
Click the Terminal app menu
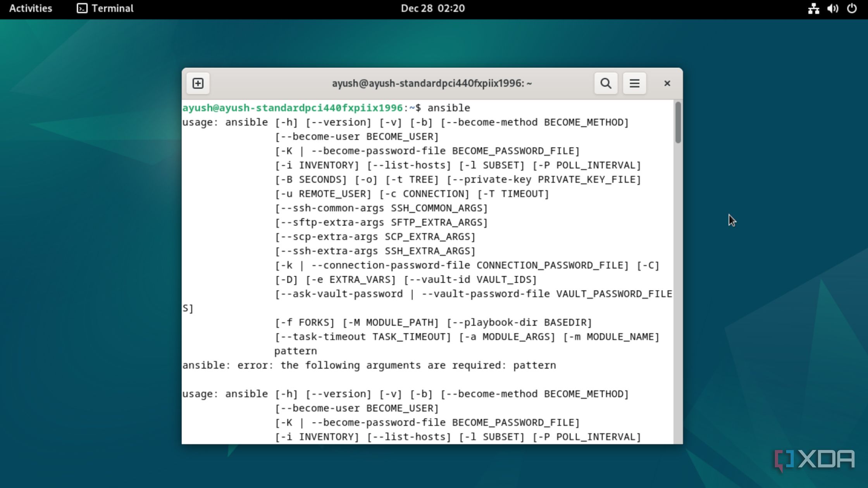pyautogui.click(x=112, y=8)
